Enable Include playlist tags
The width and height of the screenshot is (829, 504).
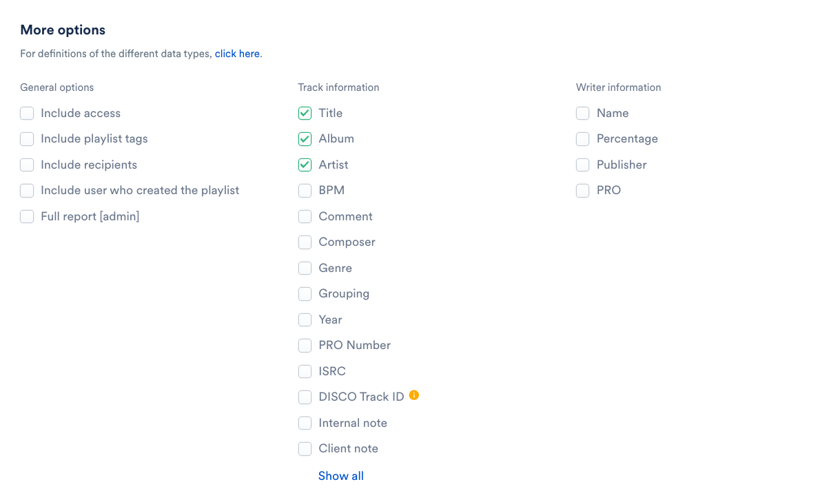(27, 139)
